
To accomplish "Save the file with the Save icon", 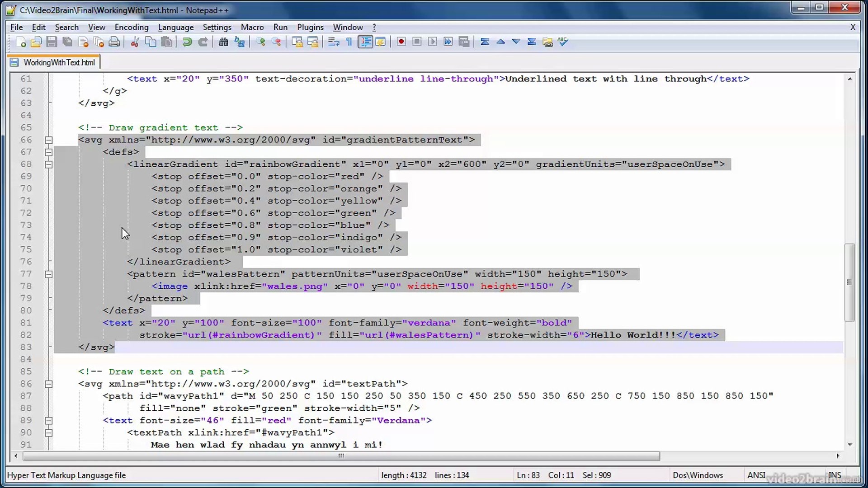I will 52,42.
